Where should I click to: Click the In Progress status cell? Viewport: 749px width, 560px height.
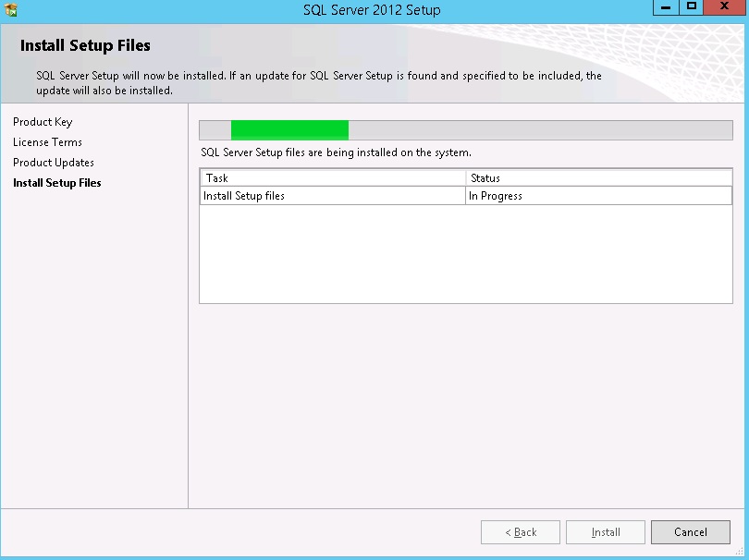(598, 196)
